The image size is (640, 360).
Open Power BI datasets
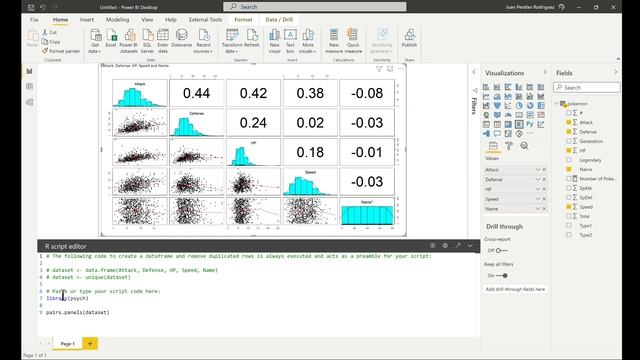pos(129,41)
